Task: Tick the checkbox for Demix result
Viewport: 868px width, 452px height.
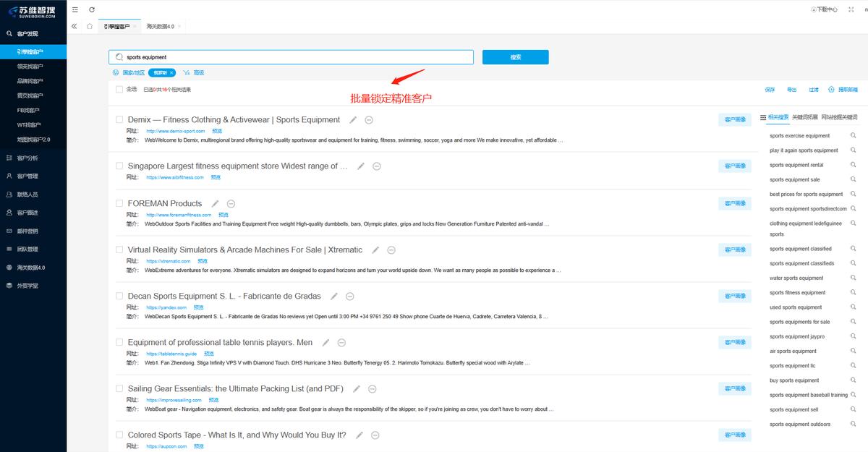Action: pos(119,120)
